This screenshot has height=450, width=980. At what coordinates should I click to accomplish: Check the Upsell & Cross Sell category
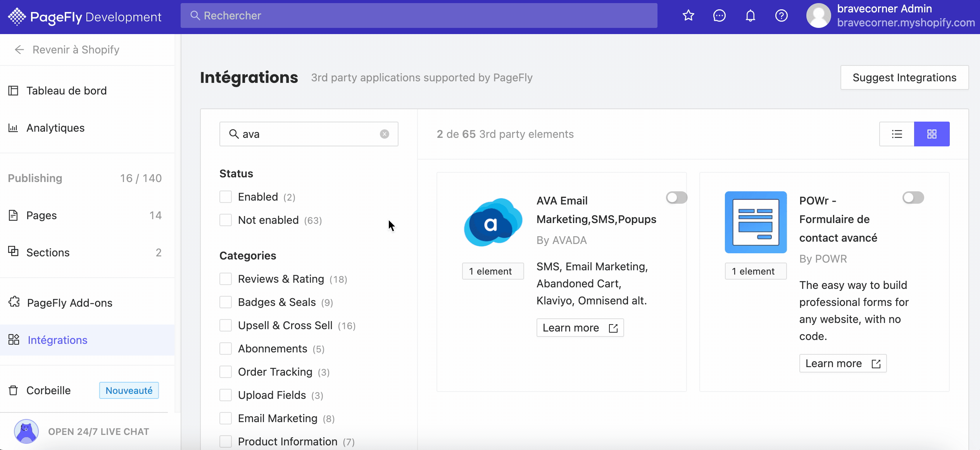[x=226, y=325]
